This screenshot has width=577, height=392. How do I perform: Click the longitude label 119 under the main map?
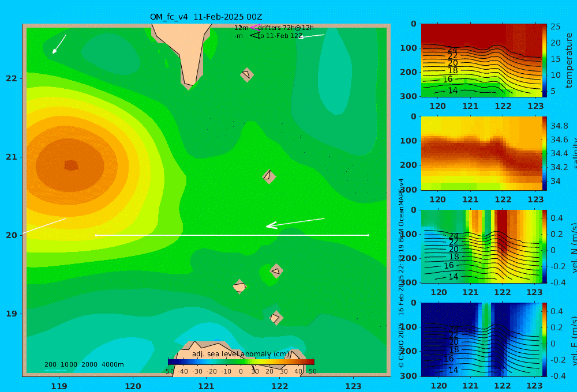[x=59, y=386]
